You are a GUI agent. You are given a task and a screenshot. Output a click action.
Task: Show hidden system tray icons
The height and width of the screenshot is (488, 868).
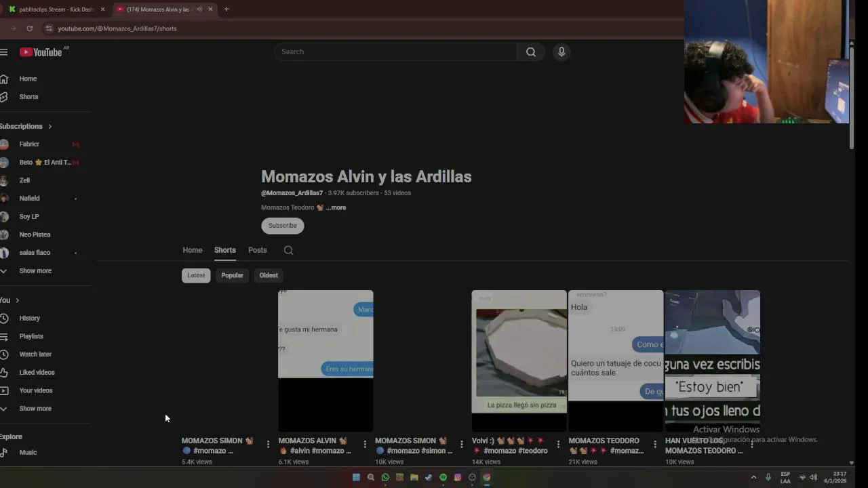(x=753, y=477)
